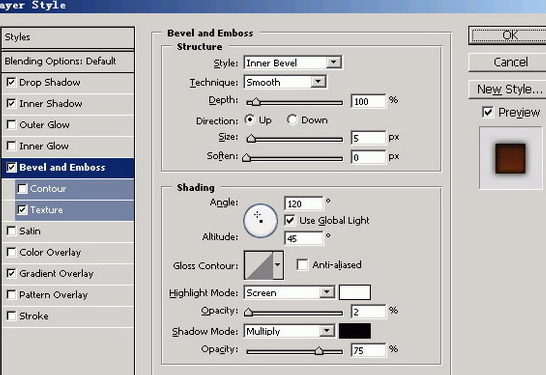The width and height of the screenshot is (546, 375).
Task: Select the Up direction radio button
Action: (249, 119)
